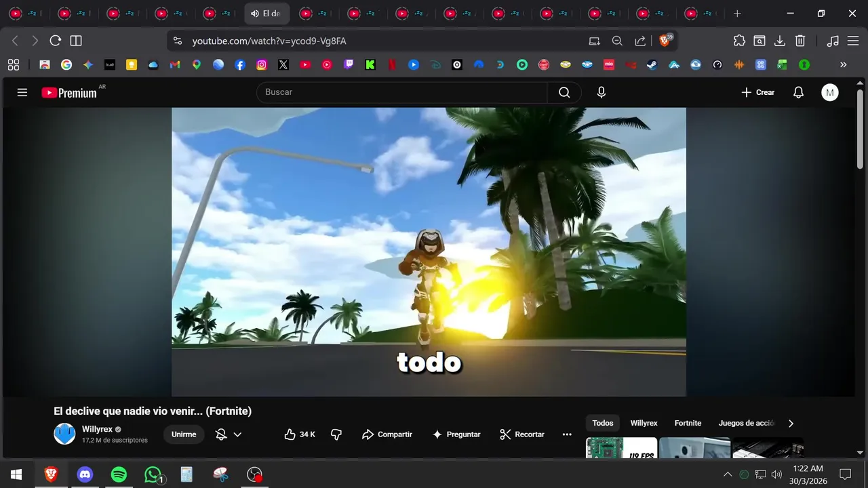The height and width of the screenshot is (488, 868).
Task: Click the Crear create button
Action: (x=758, y=92)
